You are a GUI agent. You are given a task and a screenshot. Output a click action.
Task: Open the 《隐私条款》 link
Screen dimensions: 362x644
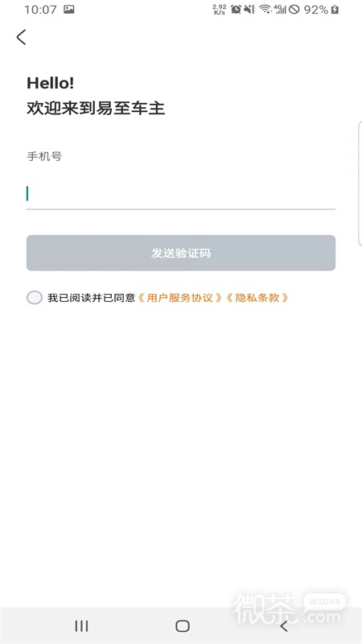(257, 298)
